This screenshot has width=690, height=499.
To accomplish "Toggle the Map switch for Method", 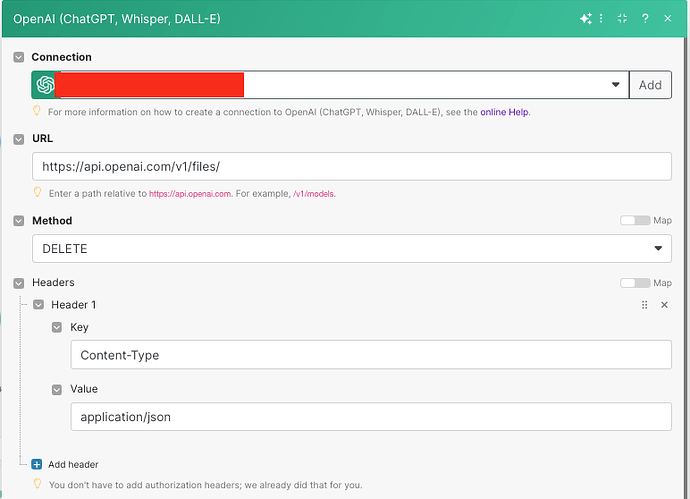I will 635,220.
